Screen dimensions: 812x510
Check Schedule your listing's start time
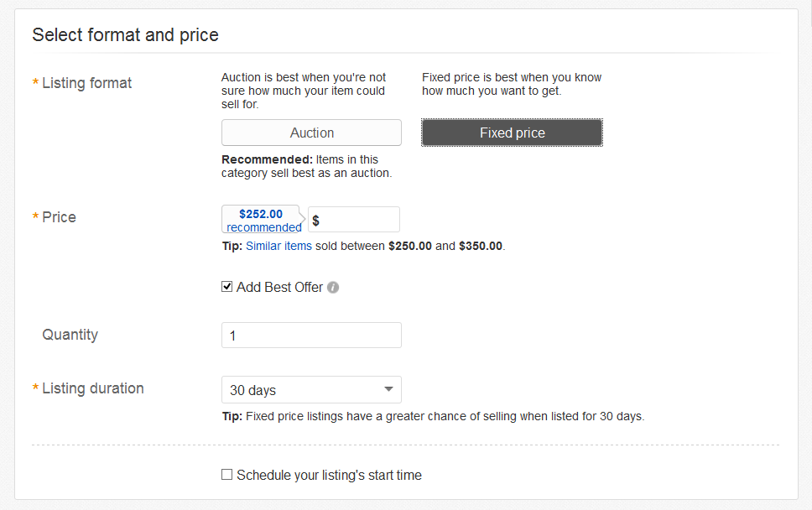(226, 475)
